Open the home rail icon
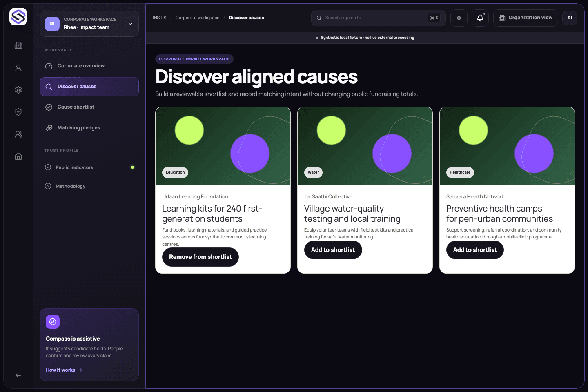This screenshot has height=392, width=588. [x=18, y=156]
